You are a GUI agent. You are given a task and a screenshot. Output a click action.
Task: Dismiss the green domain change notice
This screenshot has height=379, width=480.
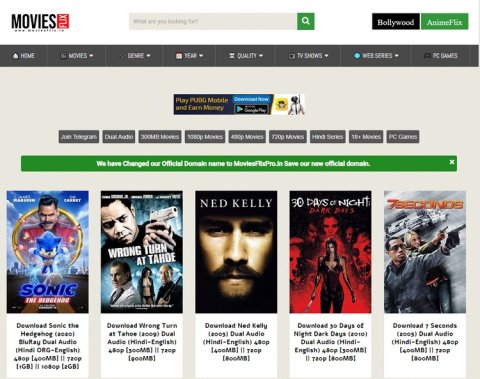[x=452, y=162]
